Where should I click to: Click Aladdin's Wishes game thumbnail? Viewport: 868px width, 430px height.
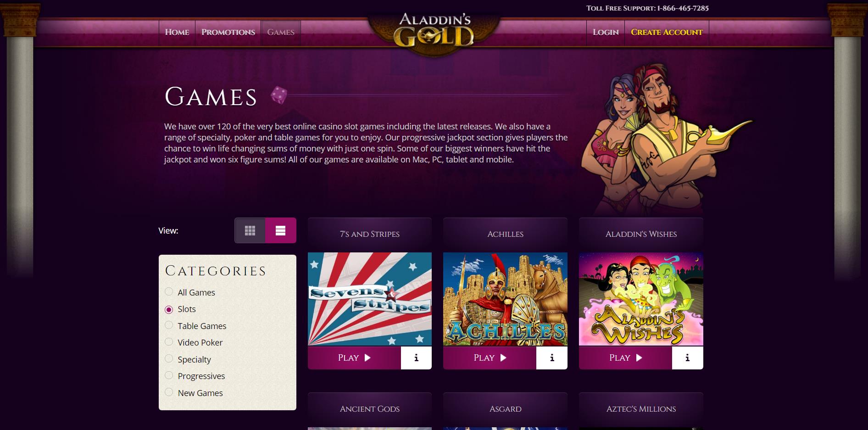coord(641,299)
